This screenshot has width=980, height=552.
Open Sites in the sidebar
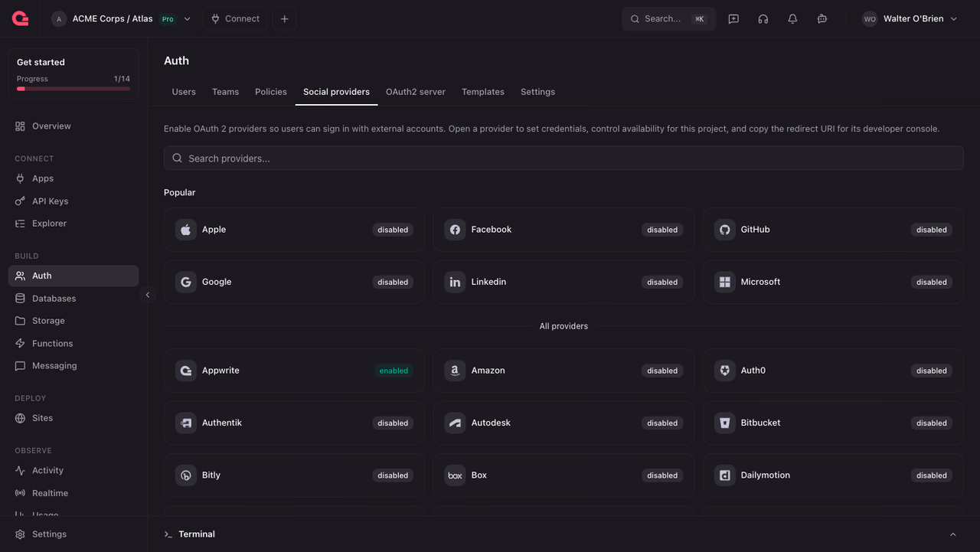73,418
